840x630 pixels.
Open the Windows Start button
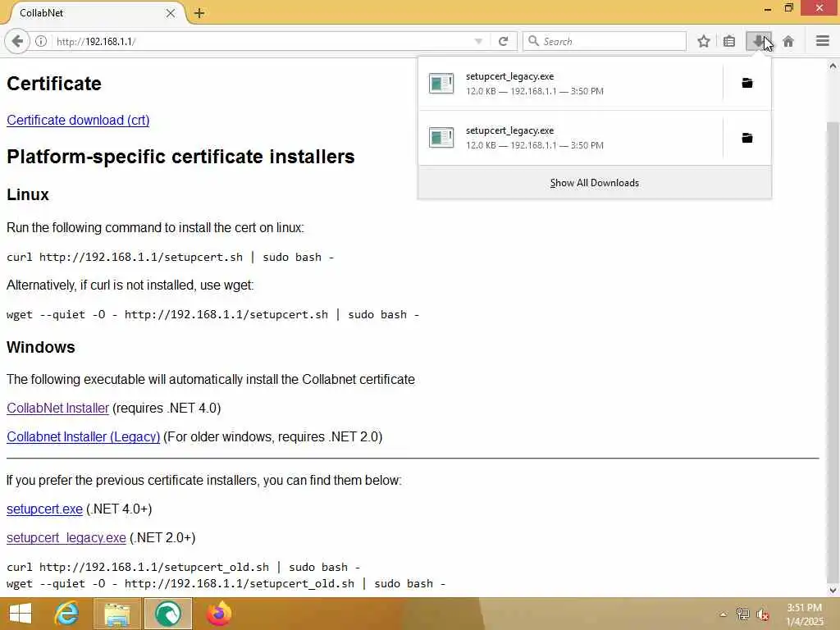point(21,614)
